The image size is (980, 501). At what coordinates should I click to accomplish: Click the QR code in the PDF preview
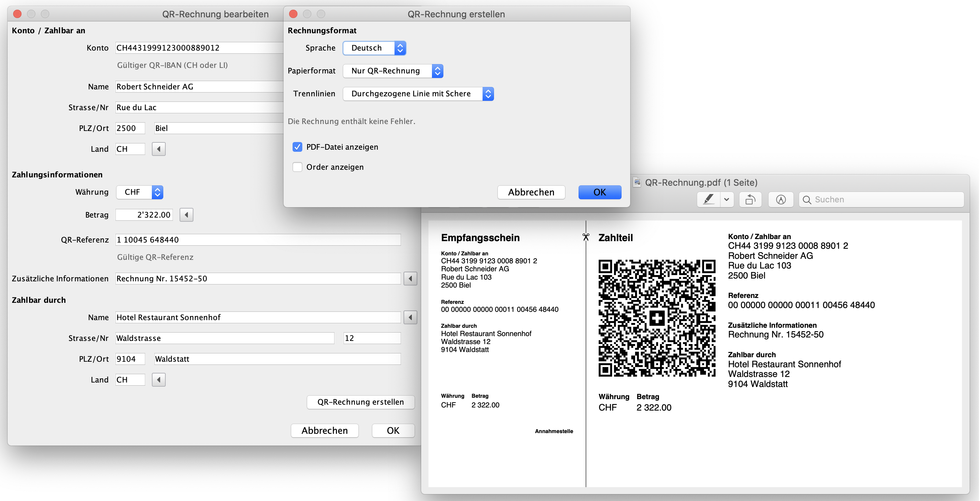tap(657, 318)
